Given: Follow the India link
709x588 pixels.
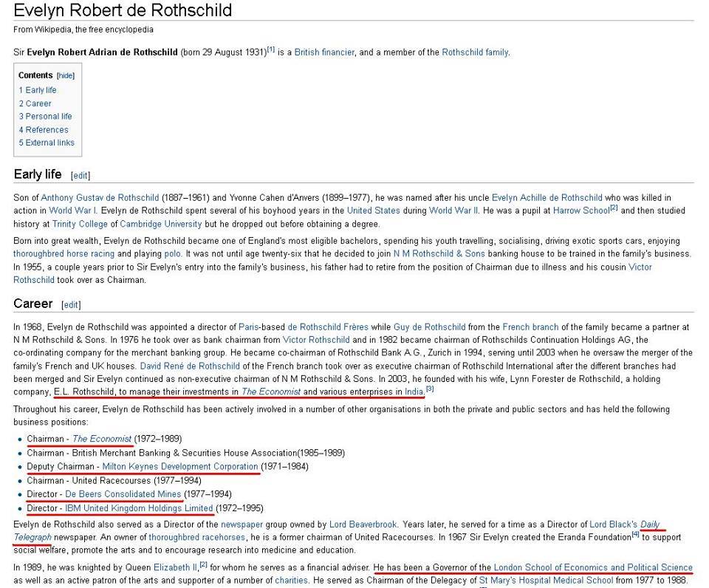Looking at the screenshot, I should click(x=414, y=392).
